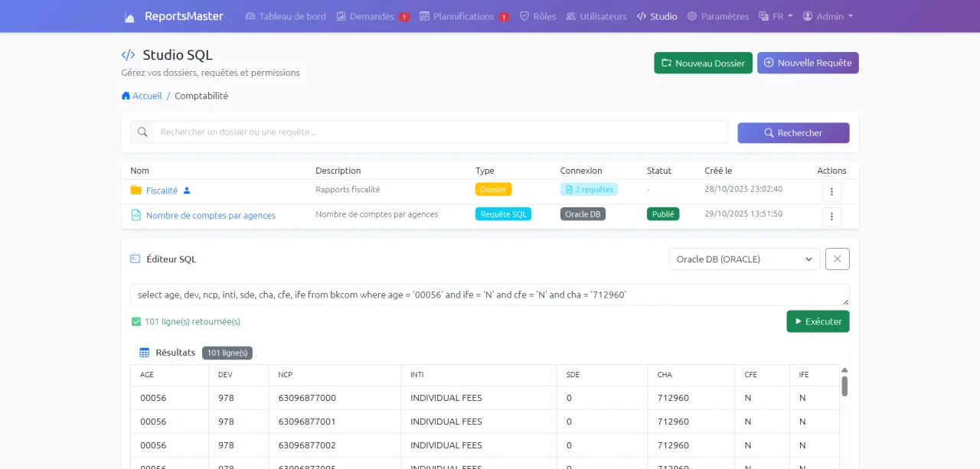Click the ReportsMaster logo icon
The height and width of the screenshot is (469, 980).
click(x=129, y=17)
